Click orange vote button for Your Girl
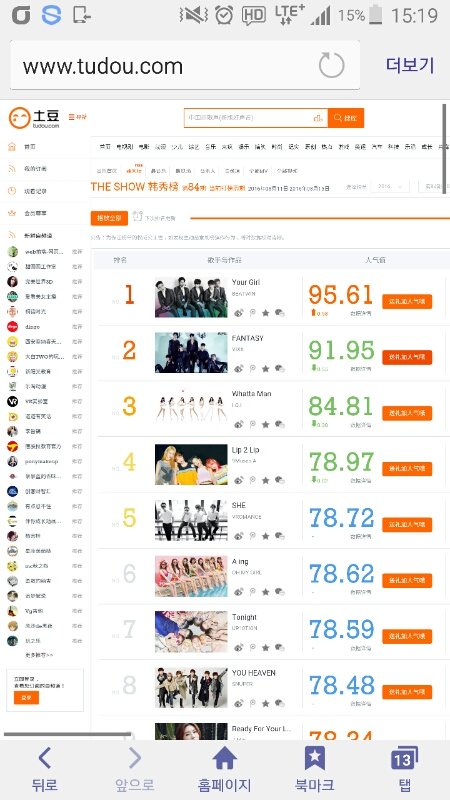 (407, 302)
